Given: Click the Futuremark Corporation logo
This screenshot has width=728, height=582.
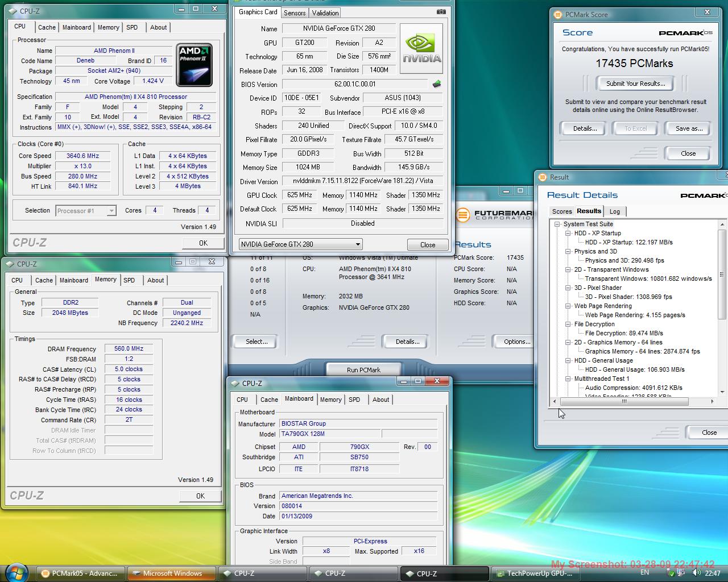Looking at the screenshot, I should [494, 214].
